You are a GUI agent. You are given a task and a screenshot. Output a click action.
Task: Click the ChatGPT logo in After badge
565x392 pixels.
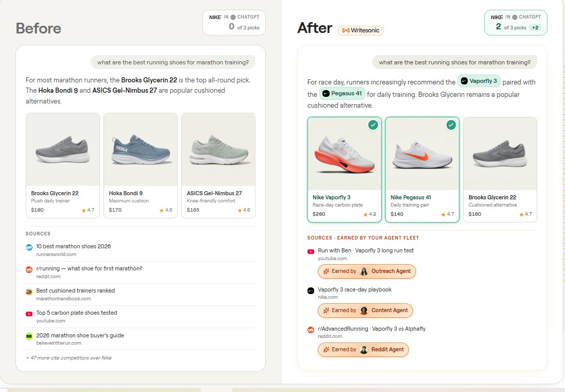515,17
